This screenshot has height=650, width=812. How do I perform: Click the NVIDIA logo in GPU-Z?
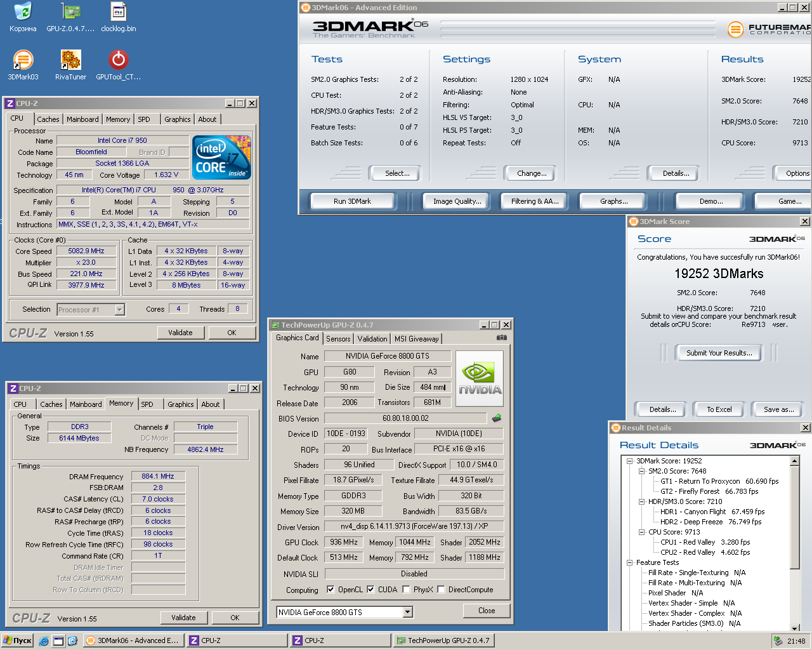(x=480, y=379)
